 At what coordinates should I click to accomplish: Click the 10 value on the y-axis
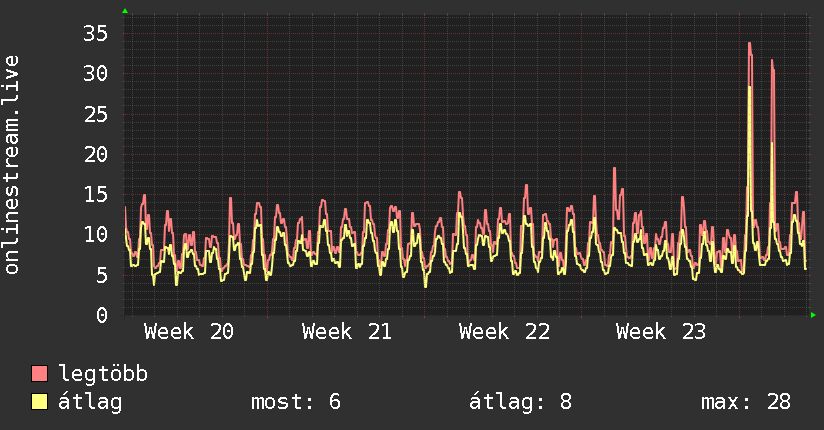(x=95, y=234)
